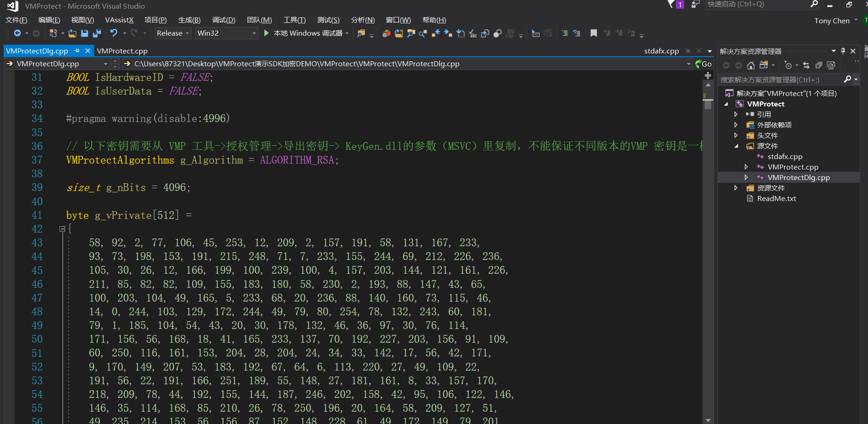
Task: Switch to the VMProtect.cpp tab
Action: [x=122, y=51]
